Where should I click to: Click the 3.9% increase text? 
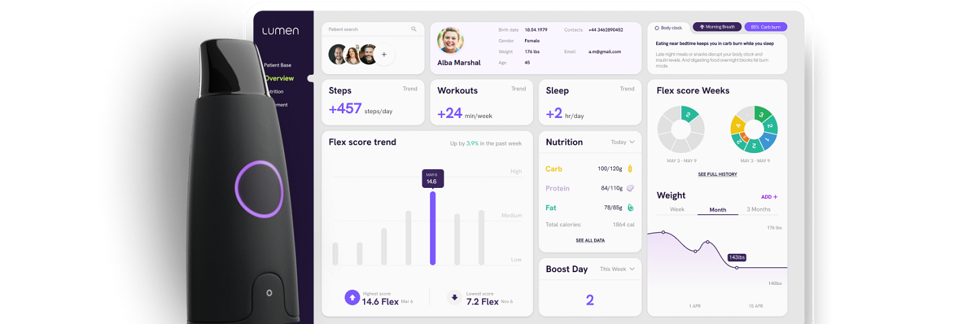473,143
